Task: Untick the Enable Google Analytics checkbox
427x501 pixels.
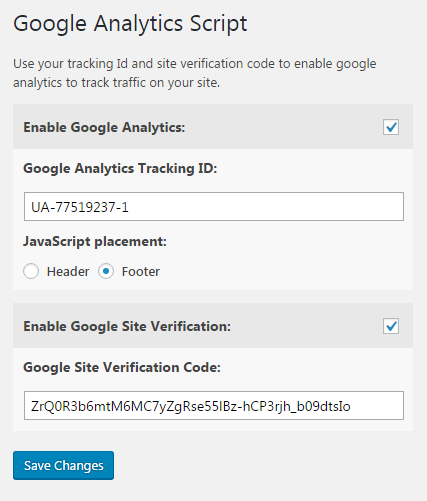Action: pos(391,127)
